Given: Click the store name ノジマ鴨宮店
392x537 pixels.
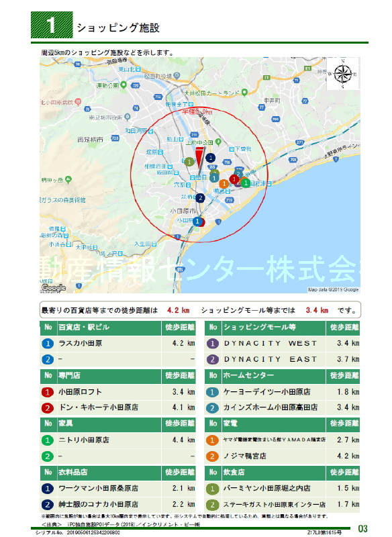Looking at the screenshot, I should pyautogui.click(x=245, y=456).
